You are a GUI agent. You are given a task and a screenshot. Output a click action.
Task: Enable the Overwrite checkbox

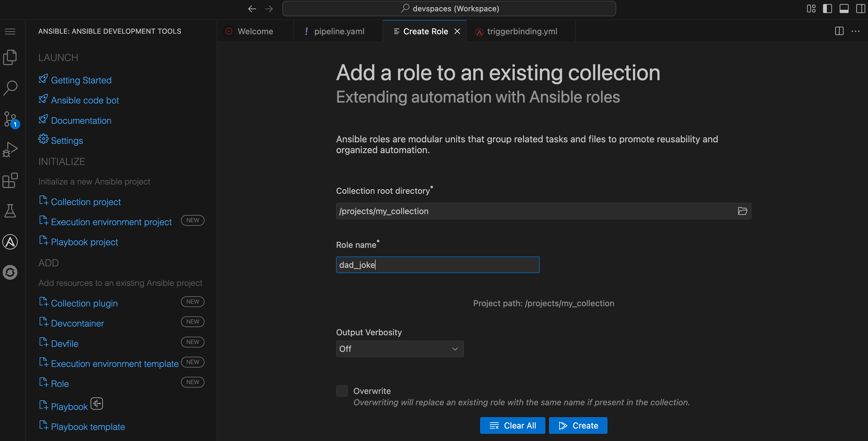(341, 390)
